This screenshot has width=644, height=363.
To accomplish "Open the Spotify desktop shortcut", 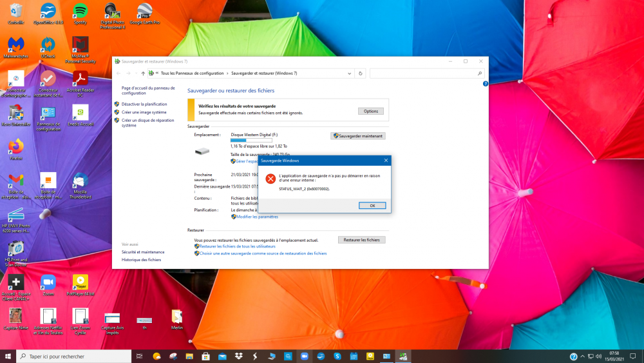I will coord(80,12).
